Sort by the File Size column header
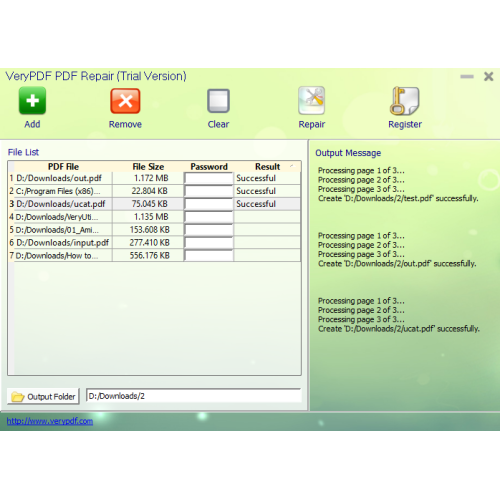The image size is (500, 500). [x=148, y=166]
